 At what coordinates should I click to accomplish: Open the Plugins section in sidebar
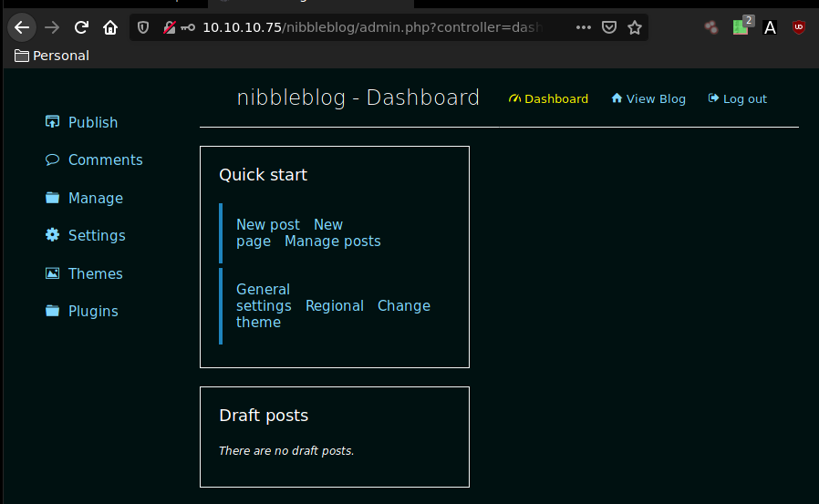click(x=93, y=311)
